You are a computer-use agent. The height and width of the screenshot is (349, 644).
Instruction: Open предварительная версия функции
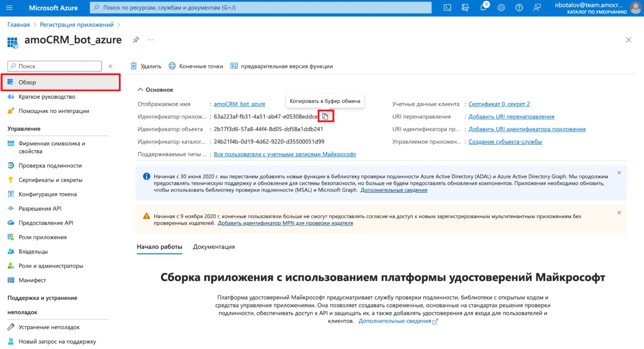coord(282,66)
